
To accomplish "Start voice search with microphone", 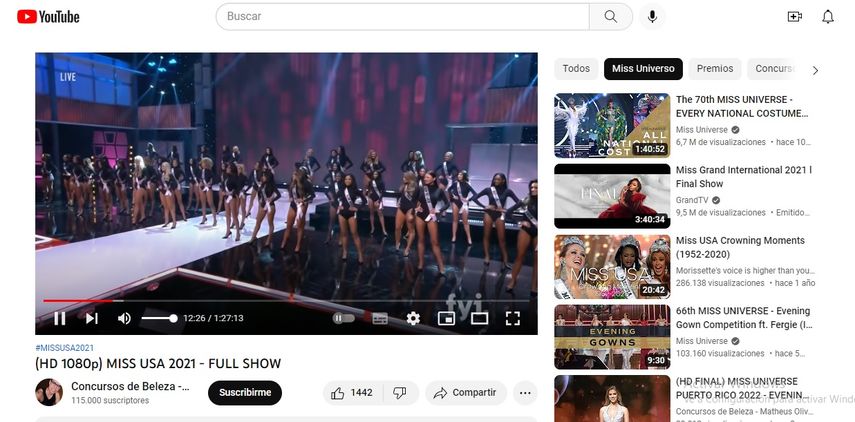I will click(x=652, y=16).
